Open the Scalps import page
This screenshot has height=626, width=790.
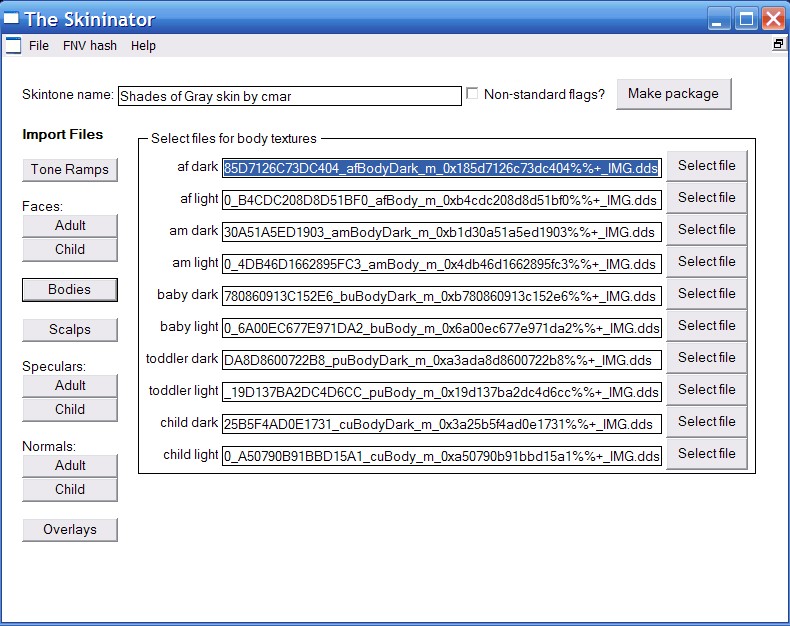[70, 330]
